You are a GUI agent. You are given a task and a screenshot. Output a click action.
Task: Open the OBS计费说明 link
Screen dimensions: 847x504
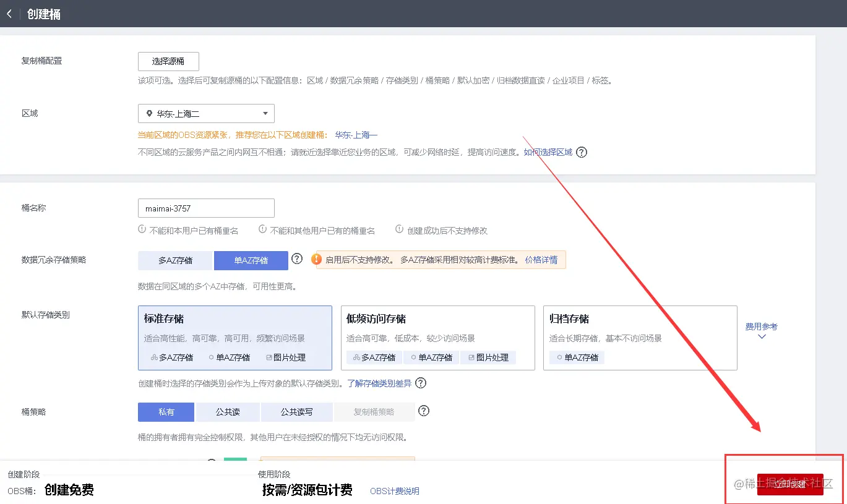tap(395, 491)
